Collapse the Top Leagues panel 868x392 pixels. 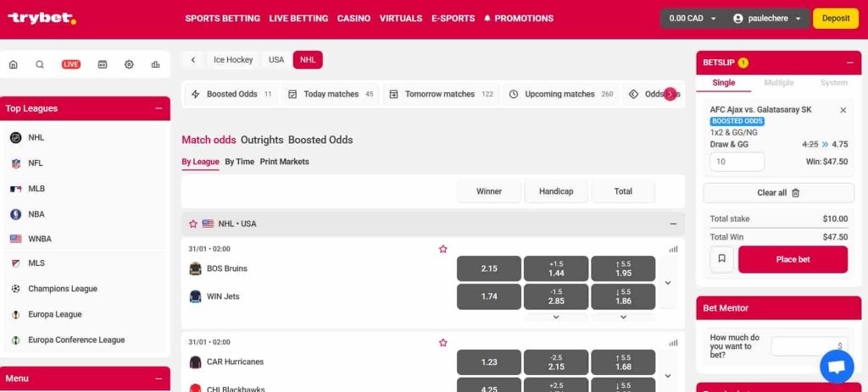pyautogui.click(x=159, y=108)
